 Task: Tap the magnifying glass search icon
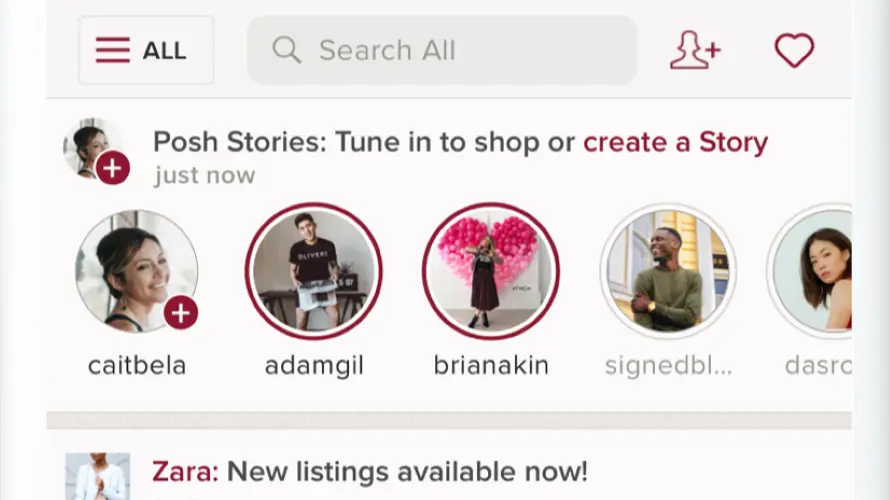286,50
